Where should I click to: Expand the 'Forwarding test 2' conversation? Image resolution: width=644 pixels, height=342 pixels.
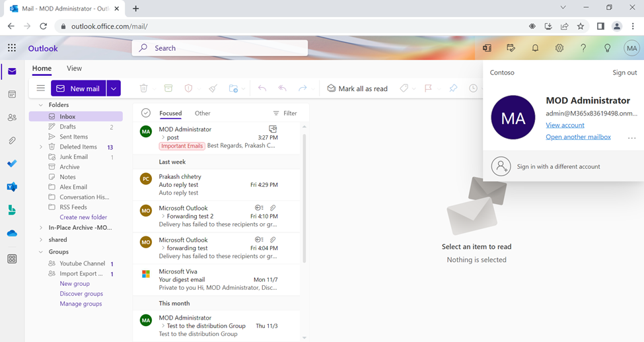tap(163, 217)
